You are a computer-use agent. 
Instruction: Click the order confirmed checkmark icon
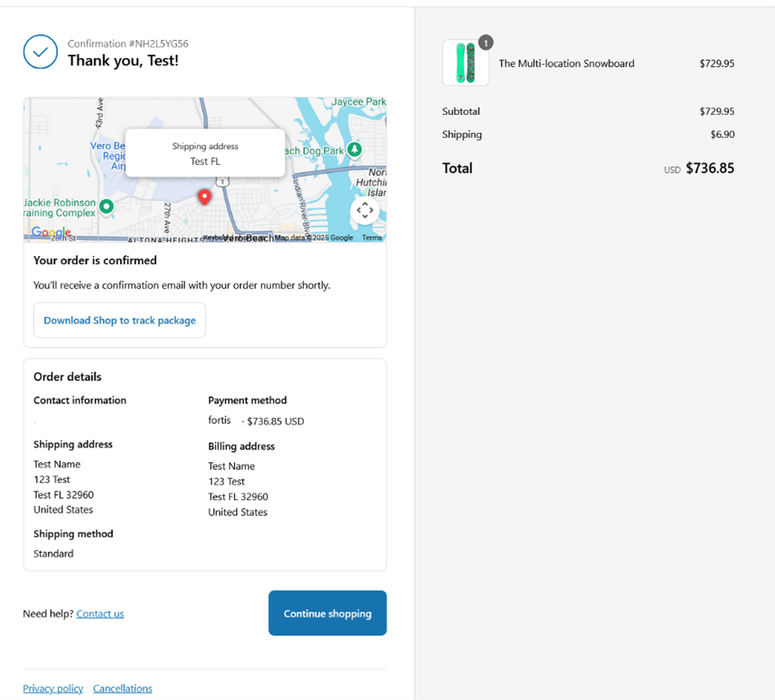point(40,53)
